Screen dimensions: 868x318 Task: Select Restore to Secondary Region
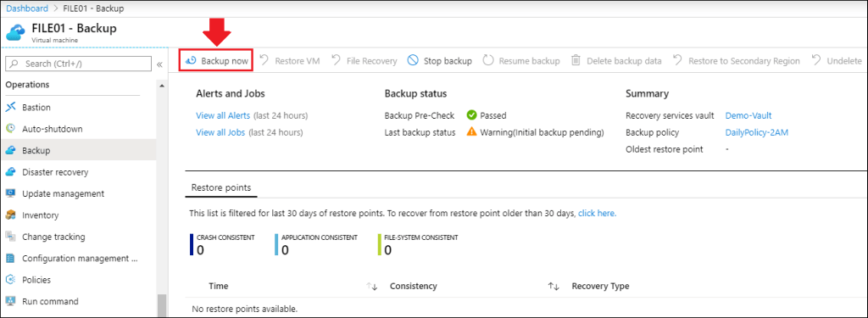[x=737, y=61]
